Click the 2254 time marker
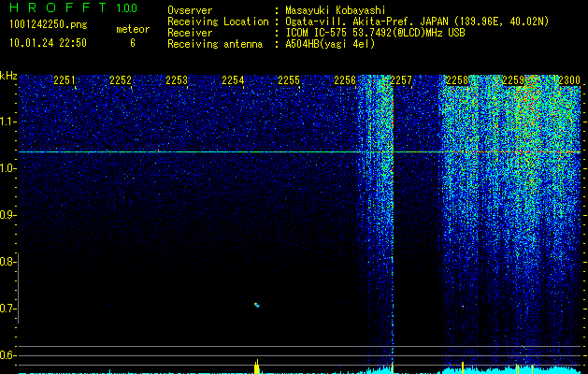The width and height of the screenshot is (588, 374). [x=233, y=80]
